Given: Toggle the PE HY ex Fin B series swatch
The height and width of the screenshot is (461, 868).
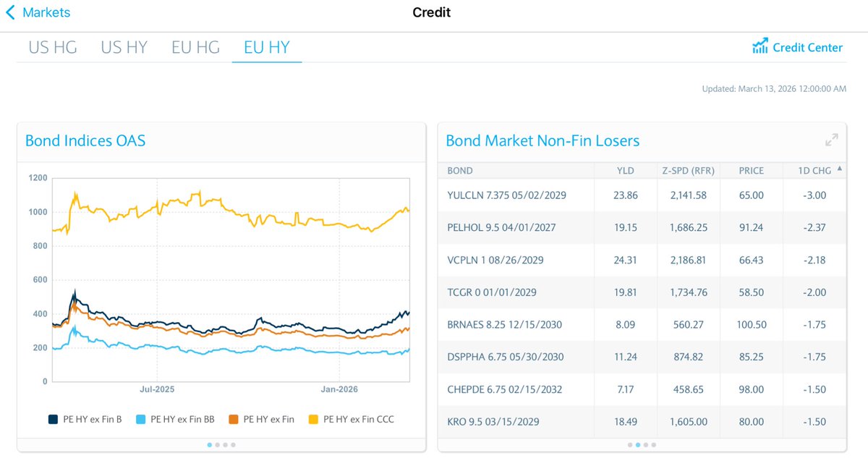Looking at the screenshot, I should (53, 419).
